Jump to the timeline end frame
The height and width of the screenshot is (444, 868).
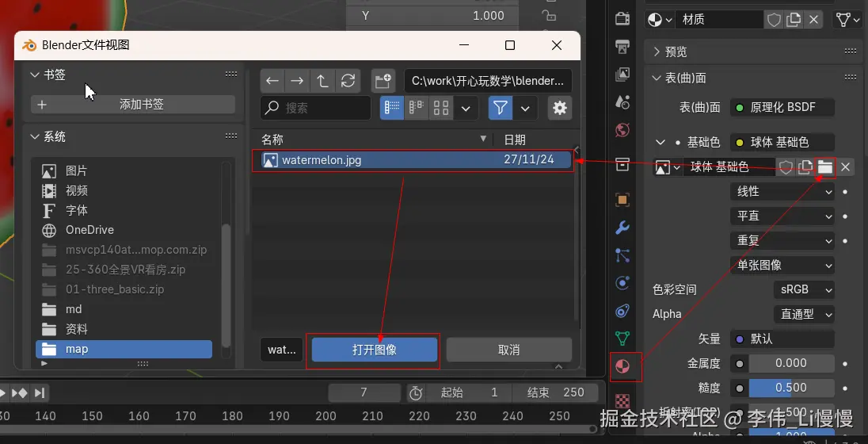40,393
